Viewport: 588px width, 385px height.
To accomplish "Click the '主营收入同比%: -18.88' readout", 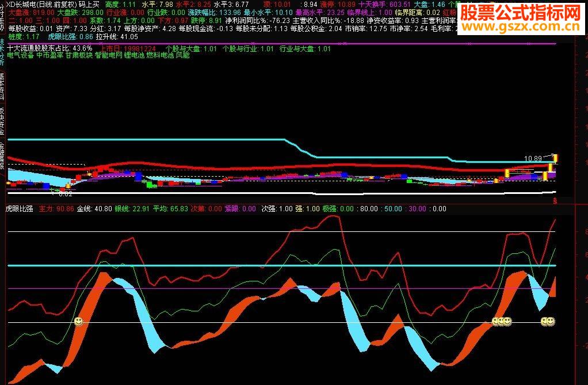I will [328, 21].
